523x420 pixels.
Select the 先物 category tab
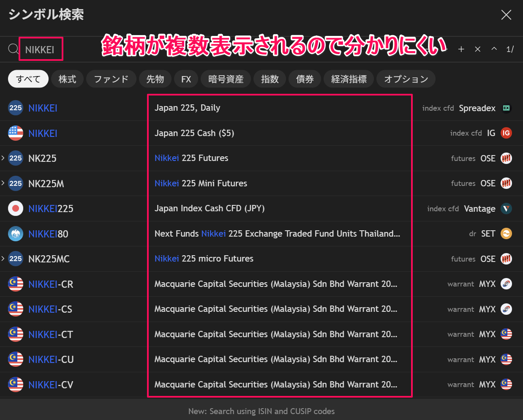pyautogui.click(x=155, y=79)
